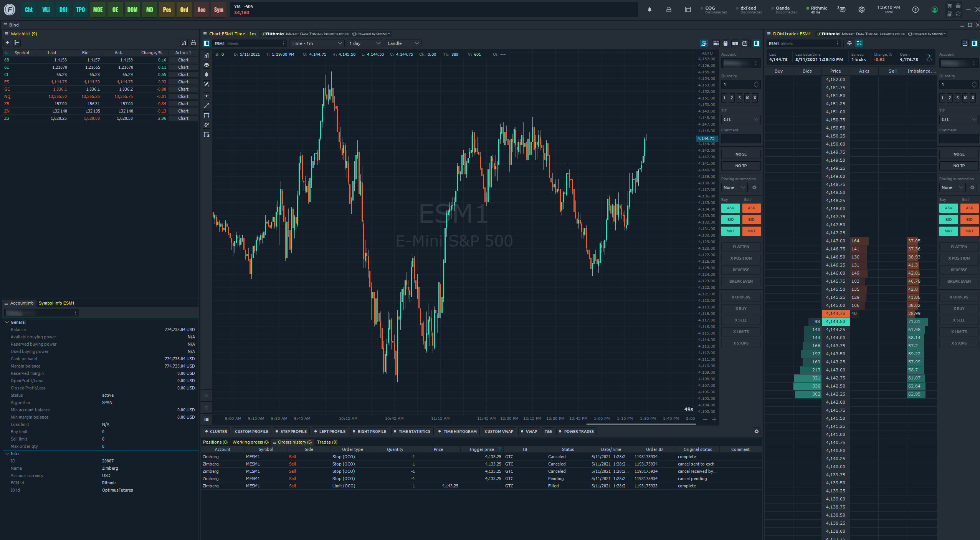Screen dimensions: 980x540
Task: Open the WLi watchlist shortcut
Action: [46, 10]
